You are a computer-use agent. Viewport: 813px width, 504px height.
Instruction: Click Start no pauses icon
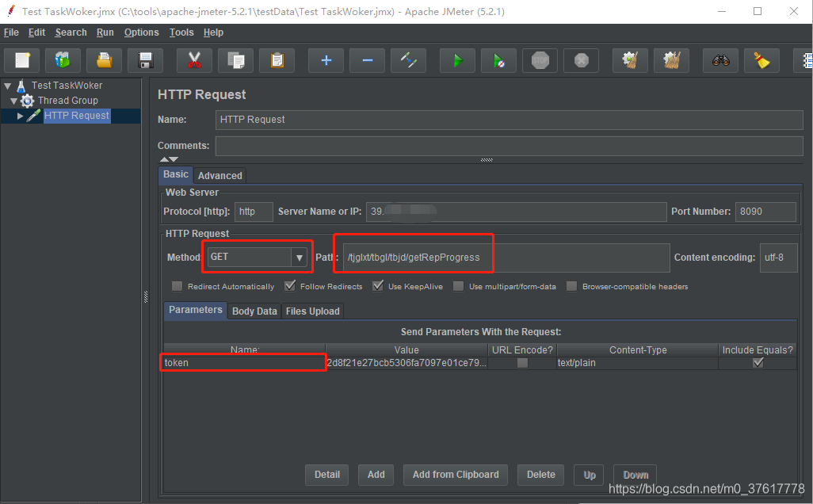[498, 61]
